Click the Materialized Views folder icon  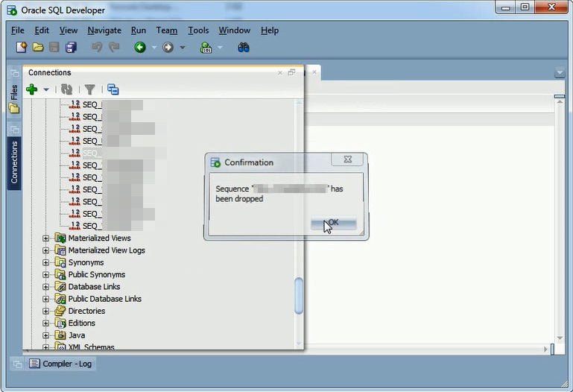click(60, 238)
